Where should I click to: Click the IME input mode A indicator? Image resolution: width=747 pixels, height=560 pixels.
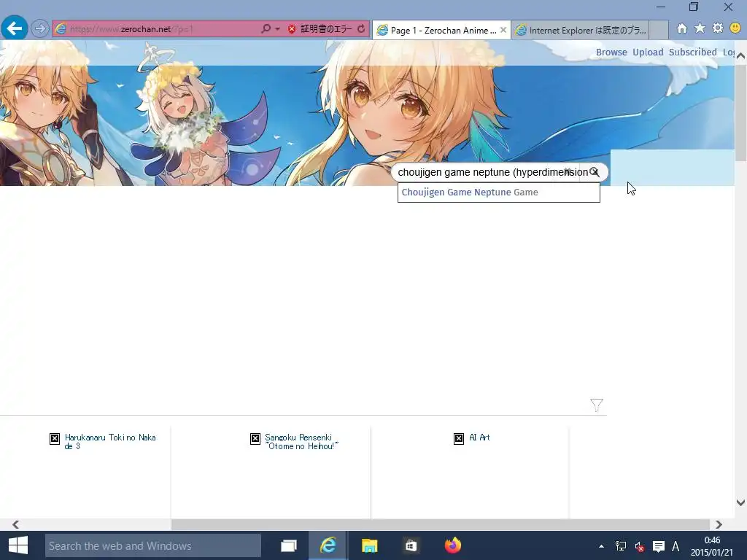coord(676,546)
